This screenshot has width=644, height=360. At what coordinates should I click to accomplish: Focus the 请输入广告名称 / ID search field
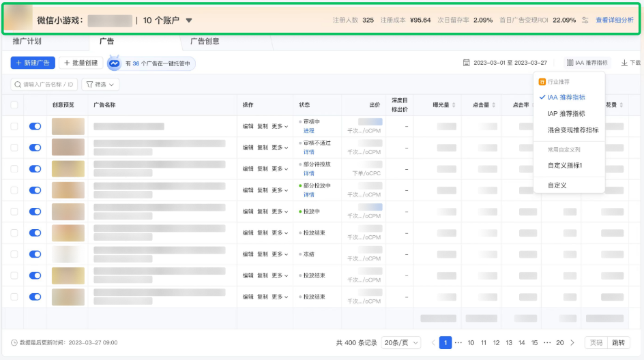tap(44, 85)
